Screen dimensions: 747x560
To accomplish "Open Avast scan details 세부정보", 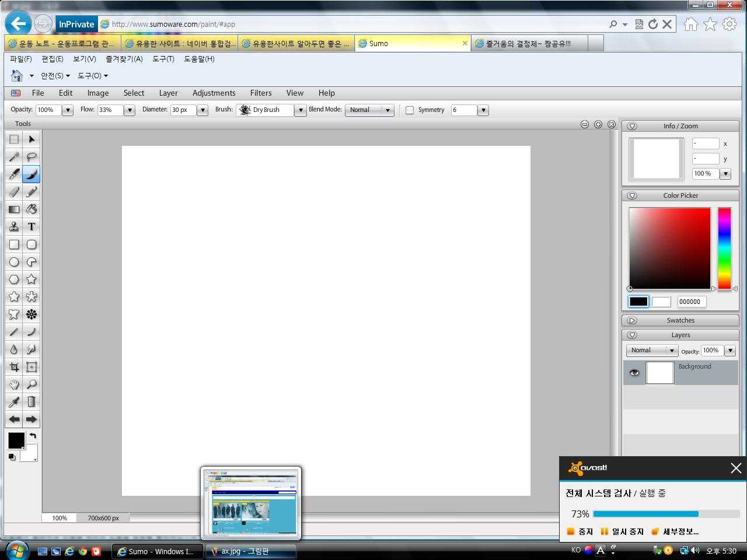I will point(675,531).
